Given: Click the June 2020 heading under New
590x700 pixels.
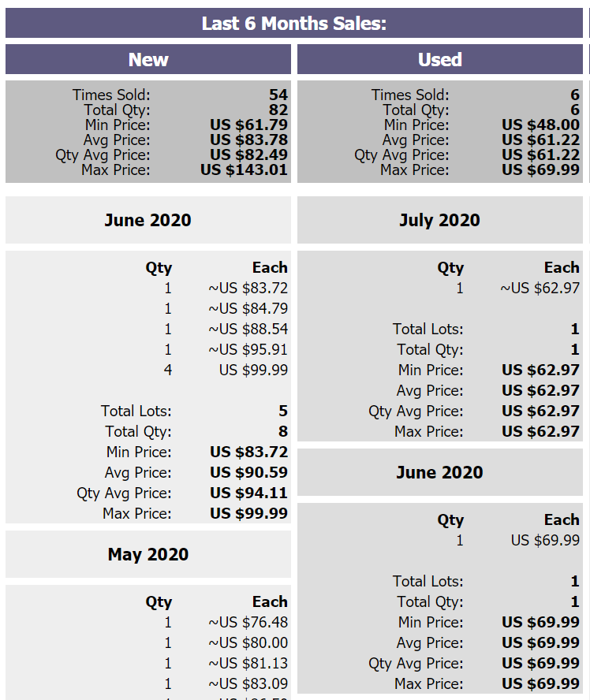Looking at the screenshot, I should point(147,220).
